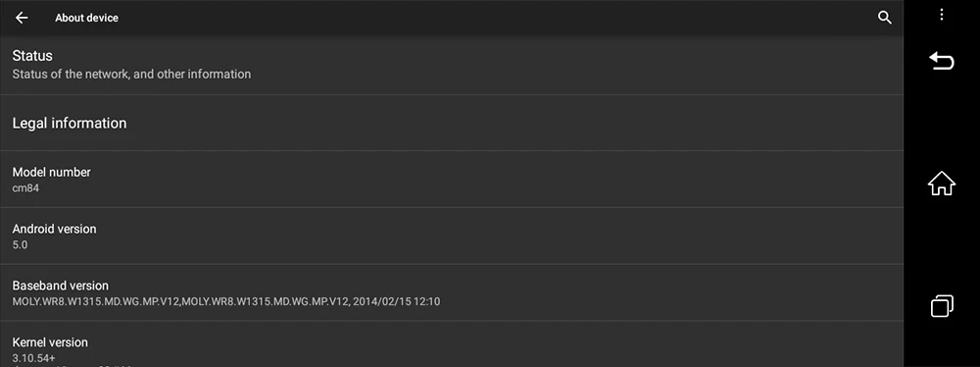Open the Status entry
980x367 pixels.
tap(451, 65)
